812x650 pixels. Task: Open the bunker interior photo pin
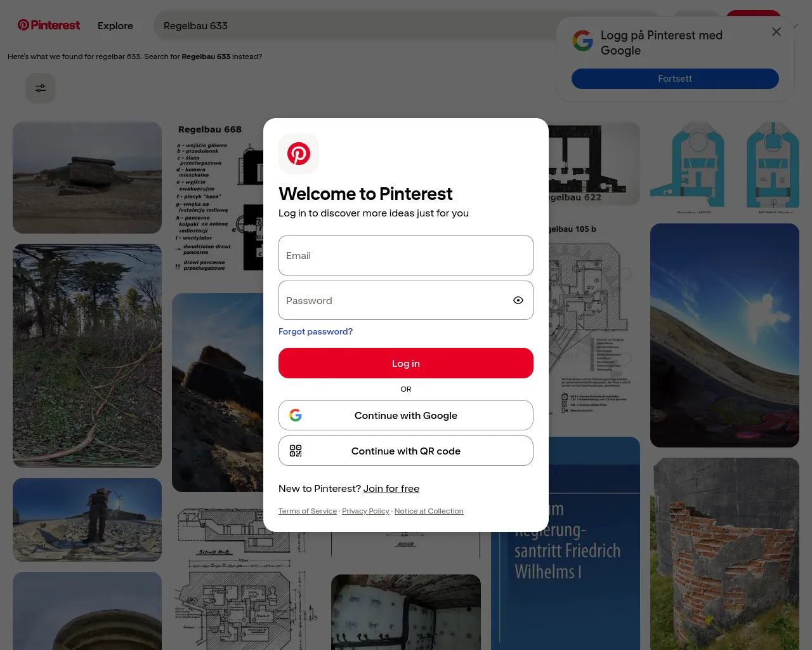[x=406, y=612]
